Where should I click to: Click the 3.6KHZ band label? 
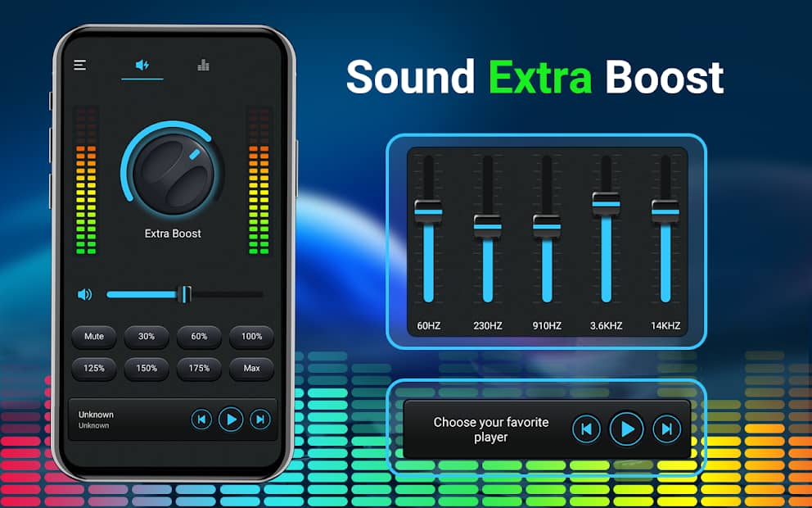607,326
